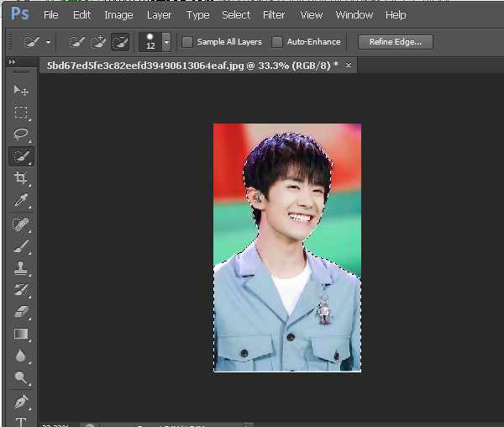Expand the collapsed toolbar double-arrow
The height and width of the screenshot is (427, 504).
pyautogui.click(x=12, y=63)
